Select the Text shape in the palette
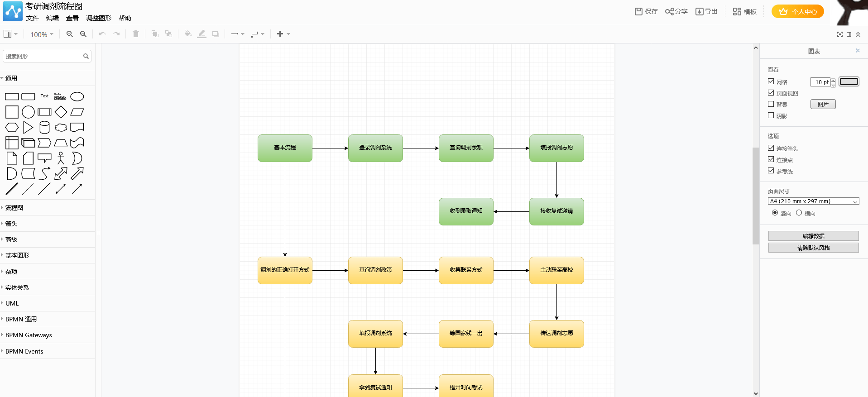Screen dimensions: 868x397 [x=44, y=96]
